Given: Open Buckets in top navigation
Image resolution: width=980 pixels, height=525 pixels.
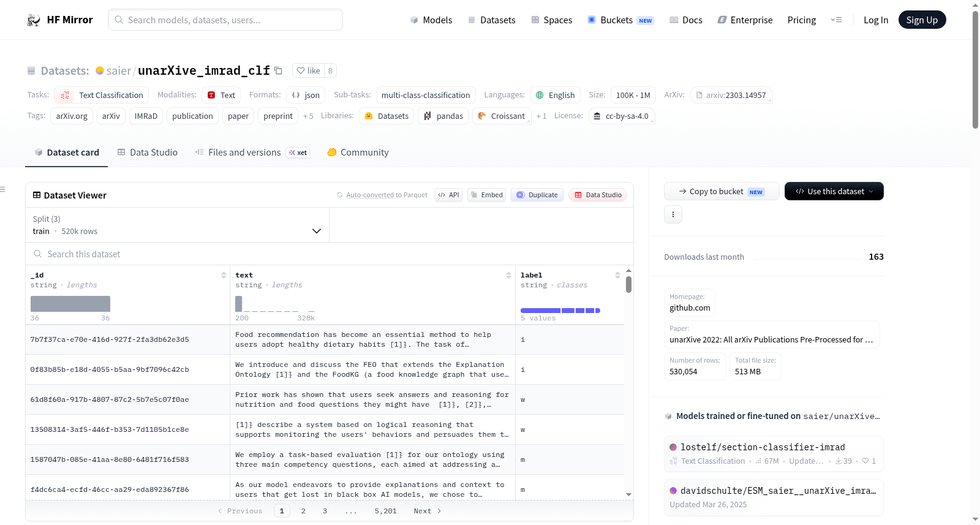Looking at the screenshot, I should [x=620, y=20].
